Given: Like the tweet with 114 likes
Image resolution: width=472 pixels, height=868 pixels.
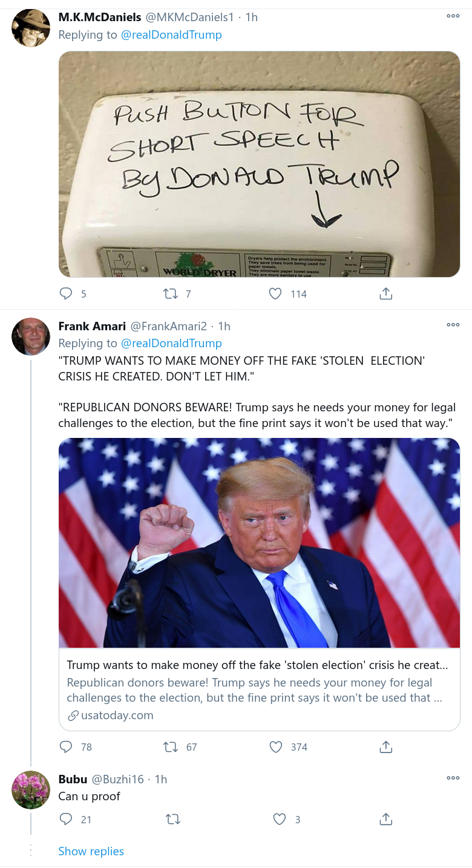Looking at the screenshot, I should [275, 294].
